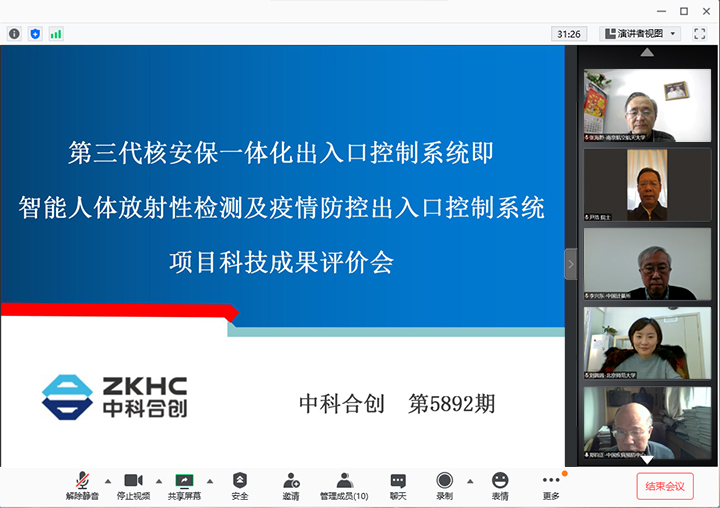Select the 南京航空航天大学 participant video
This screenshot has height=508, width=720.
pyautogui.click(x=647, y=105)
